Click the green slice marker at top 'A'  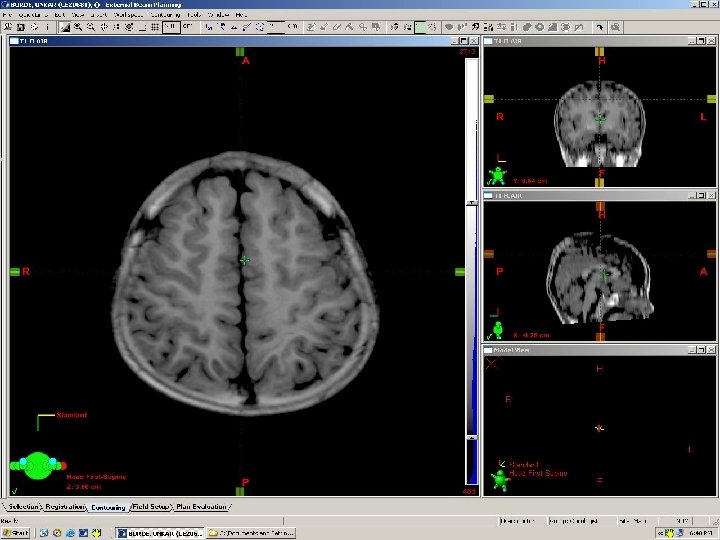[x=240, y=52]
